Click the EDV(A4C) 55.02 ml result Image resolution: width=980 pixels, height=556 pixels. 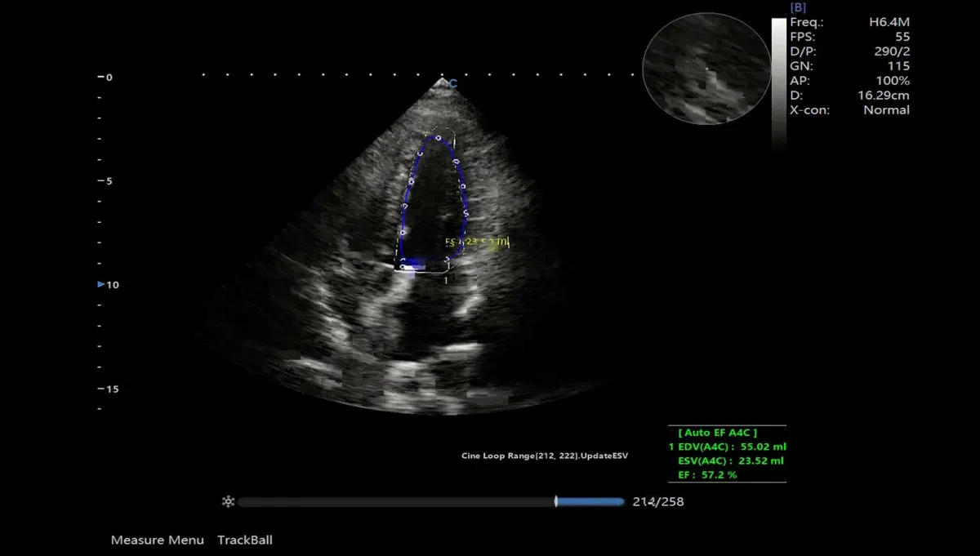click(728, 447)
